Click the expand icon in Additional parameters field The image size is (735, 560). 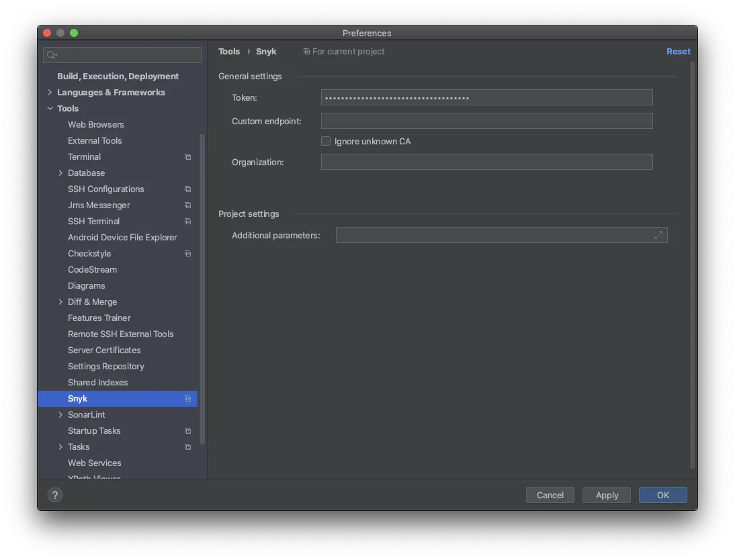[658, 235]
